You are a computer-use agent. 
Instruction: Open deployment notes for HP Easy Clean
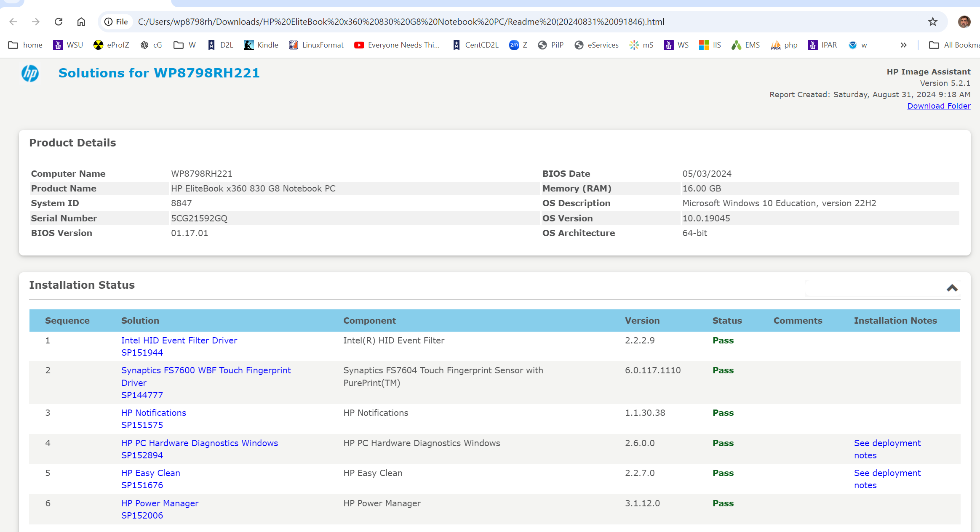(887, 479)
